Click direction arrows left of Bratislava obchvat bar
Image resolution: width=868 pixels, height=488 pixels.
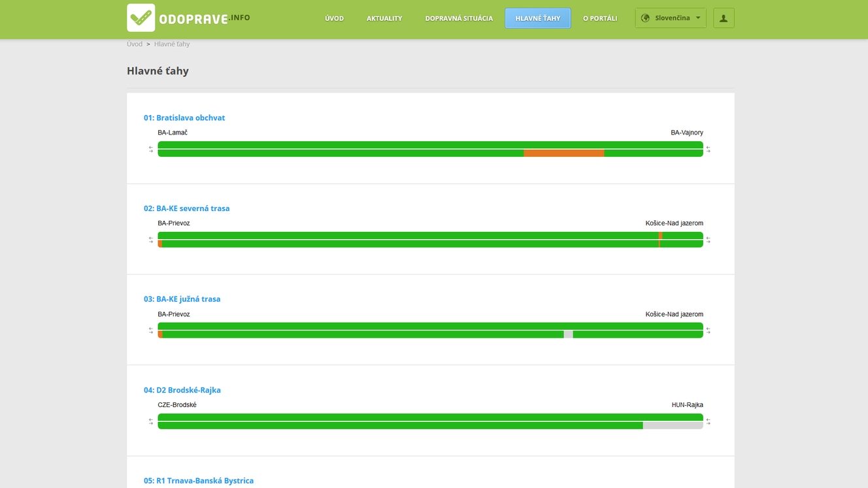tap(151, 149)
